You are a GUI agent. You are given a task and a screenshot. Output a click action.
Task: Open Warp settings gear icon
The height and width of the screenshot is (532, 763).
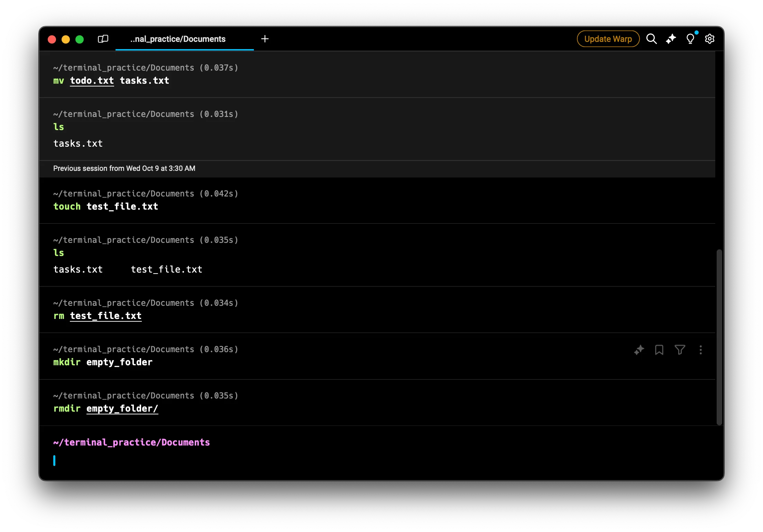[x=709, y=39]
